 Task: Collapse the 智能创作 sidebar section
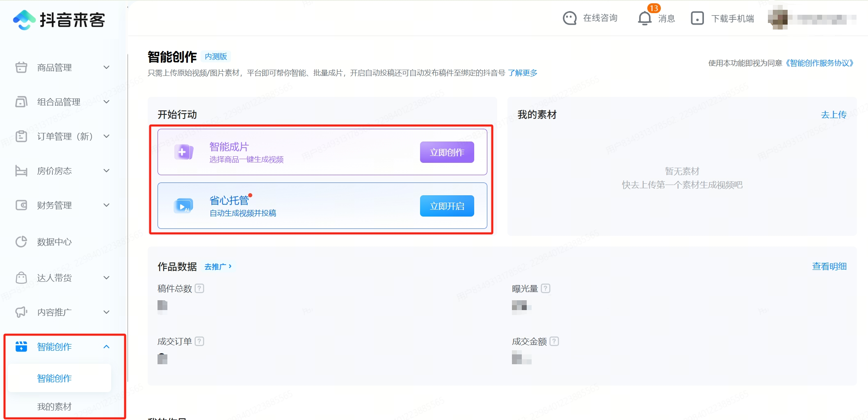tap(106, 347)
